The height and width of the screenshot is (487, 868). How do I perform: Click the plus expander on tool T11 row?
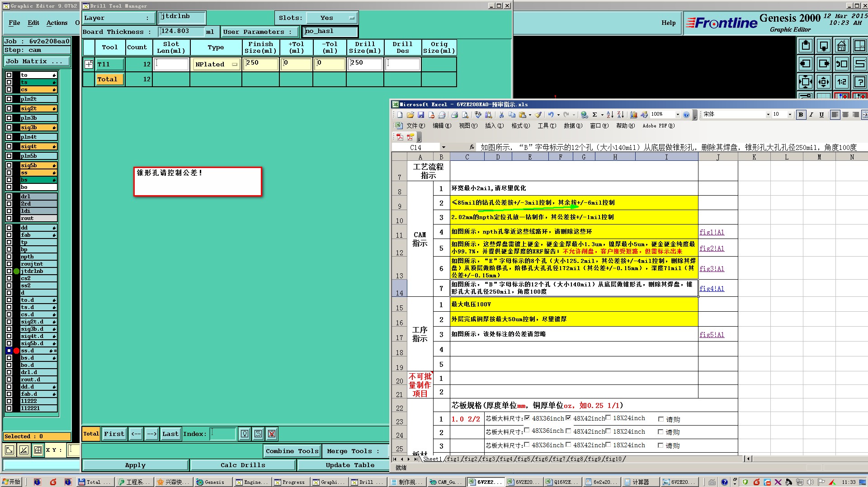pos(89,64)
